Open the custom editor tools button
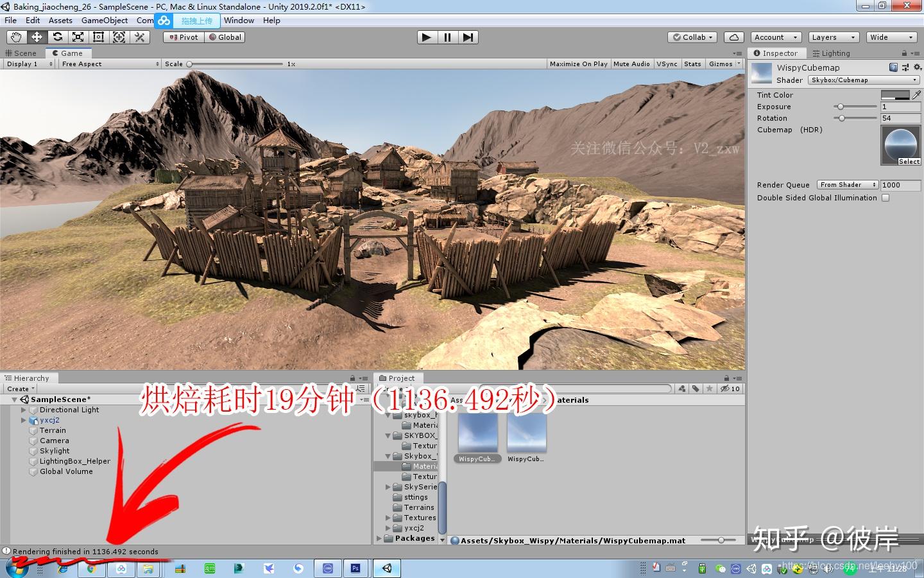Image resolution: width=924 pixels, height=578 pixels. pos(139,37)
